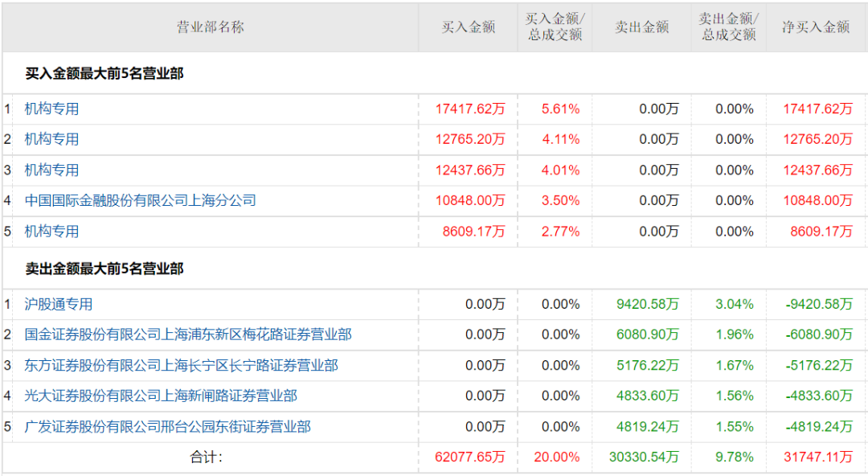The height and width of the screenshot is (476, 868).
Task: Click the 3.04% sell ratio cell
Action: coord(734,304)
